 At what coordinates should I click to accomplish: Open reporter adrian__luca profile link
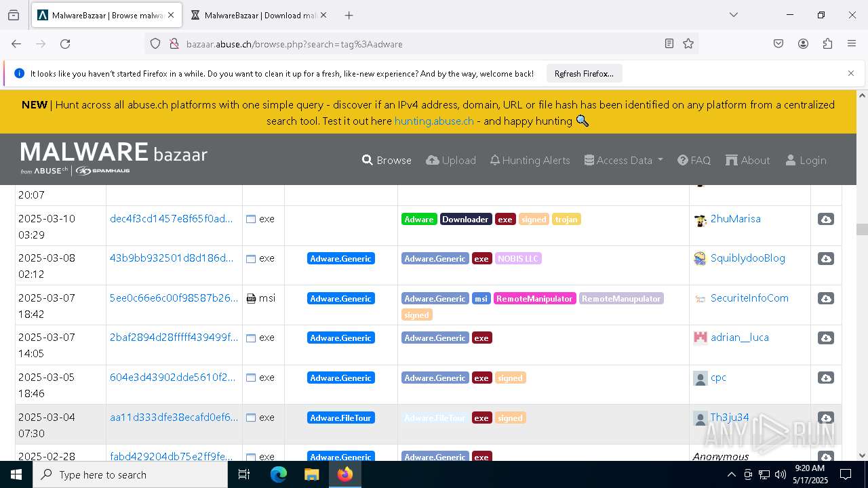point(739,338)
